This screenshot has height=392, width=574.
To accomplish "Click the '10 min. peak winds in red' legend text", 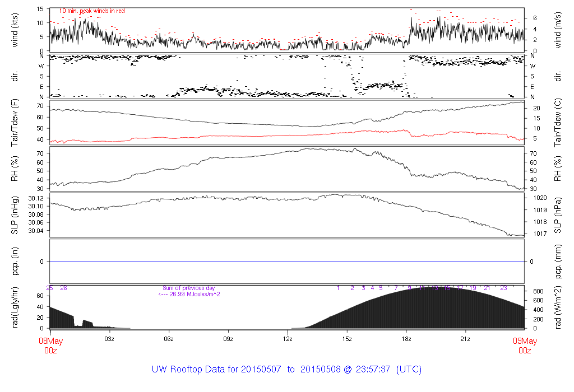I will point(92,11).
